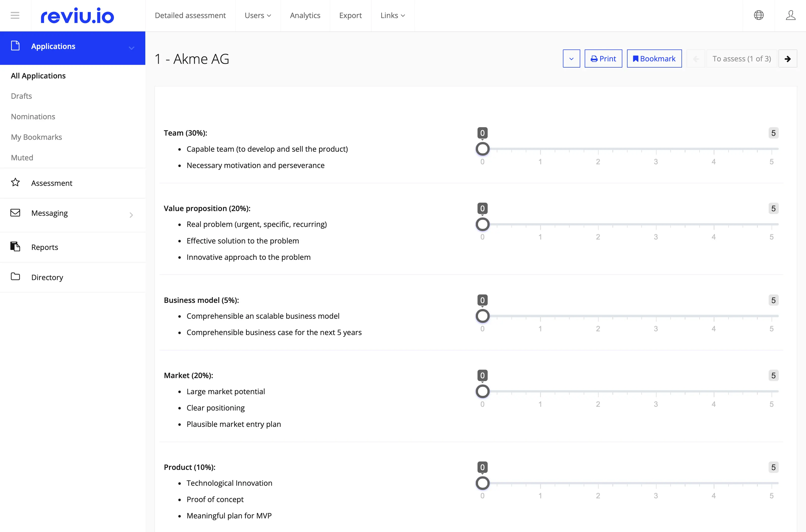Collapse the Applications sidebar section
The width and height of the screenshot is (806, 532).
pyautogui.click(x=131, y=48)
